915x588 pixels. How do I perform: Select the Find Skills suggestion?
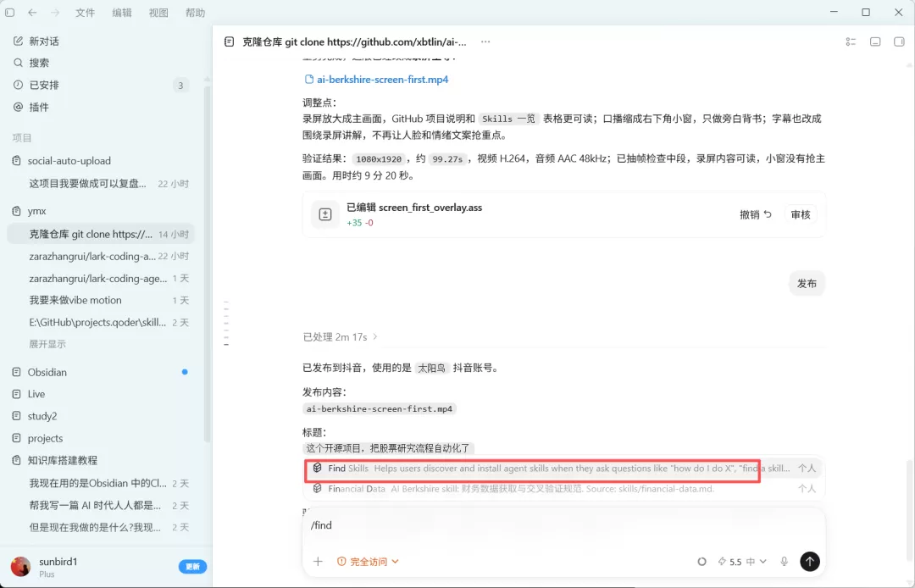coord(563,468)
